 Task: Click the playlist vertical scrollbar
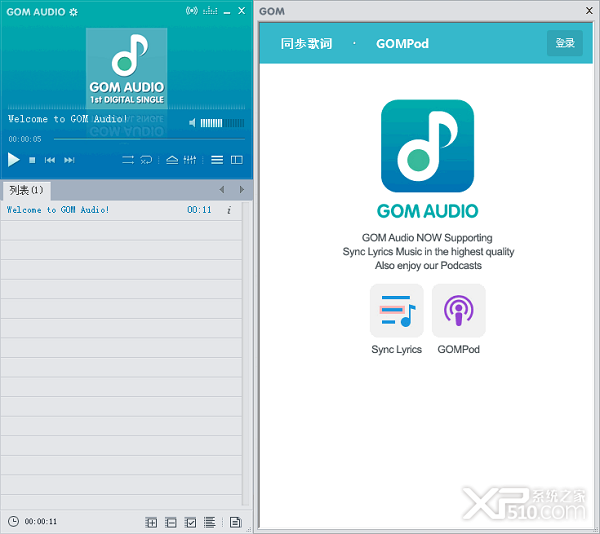point(246,354)
